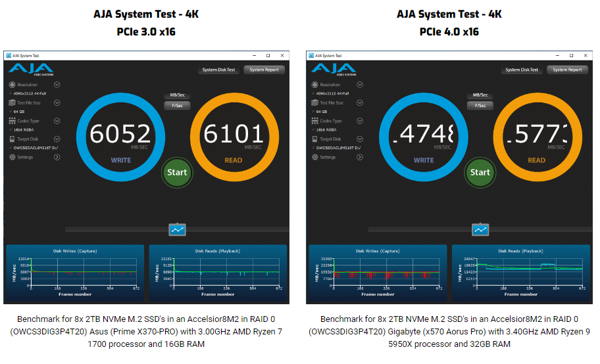Click Settings gear icon in PCIe 4.0 window
This screenshot has width=600, height=364.
tap(315, 157)
